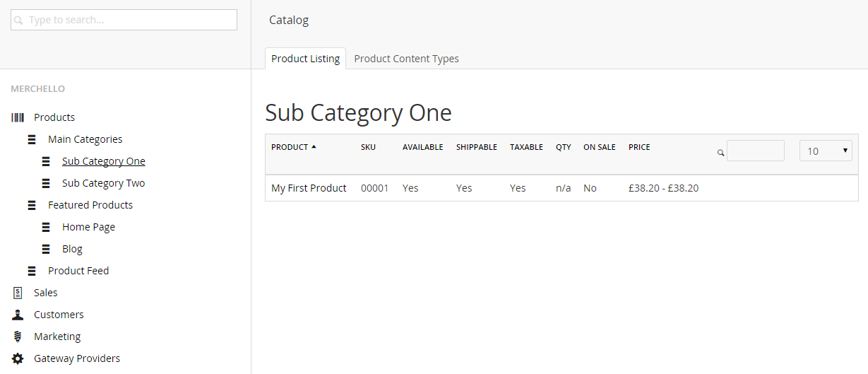Click the receipt icon beside Sales
Image resolution: width=868 pixels, height=374 pixels.
18,293
